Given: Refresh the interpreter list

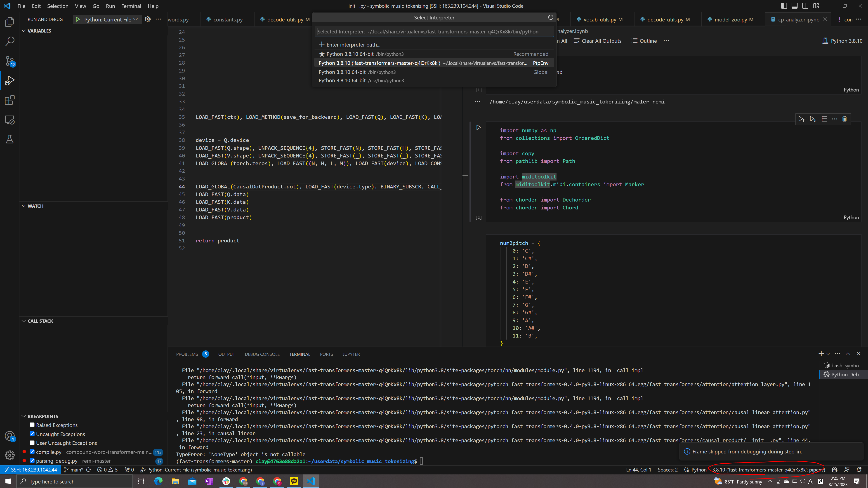Looking at the screenshot, I should pyautogui.click(x=551, y=17).
